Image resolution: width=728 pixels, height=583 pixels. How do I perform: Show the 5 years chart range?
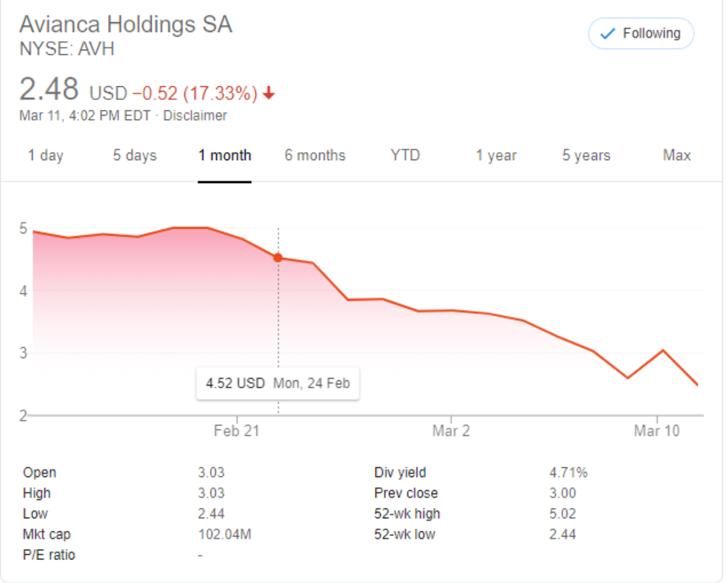[x=586, y=156]
